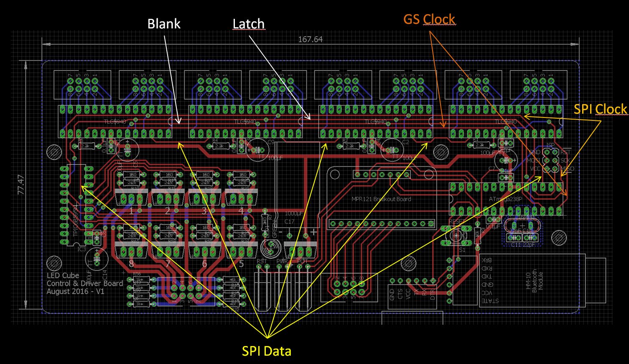Click the SPI Clock annotation label

click(601, 109)
